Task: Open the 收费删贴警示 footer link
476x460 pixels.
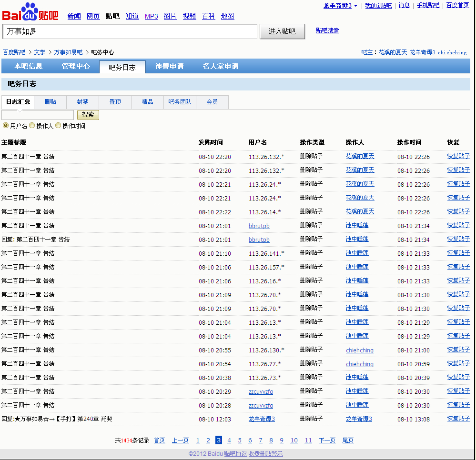Action: (x=265, y=454)
